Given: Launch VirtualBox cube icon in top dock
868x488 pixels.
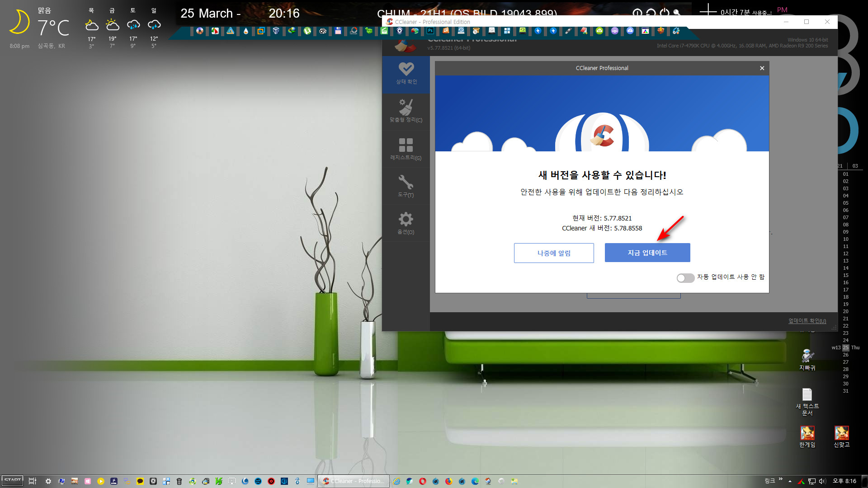Looking at the screenshot, I should [276, 31].
